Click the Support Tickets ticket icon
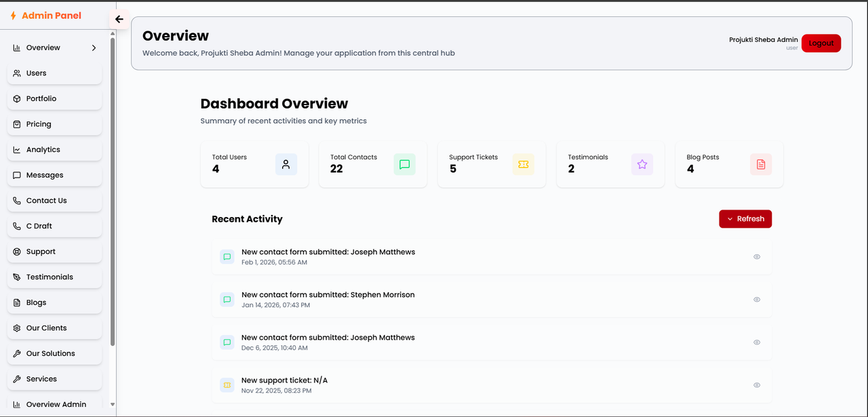Image resolution: width=868 pixels, height=417 pixels. click(x=524, y=164)
